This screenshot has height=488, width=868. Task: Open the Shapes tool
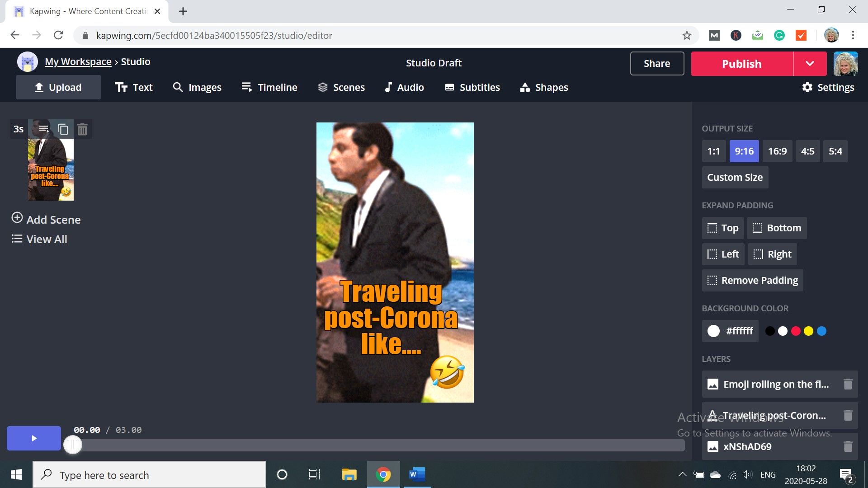(x=544, y=87)
